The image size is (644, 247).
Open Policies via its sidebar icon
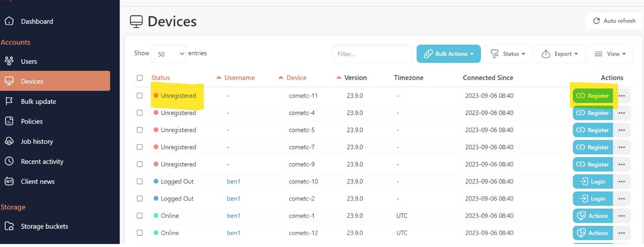pyautogui.click(x=9, y=121)
